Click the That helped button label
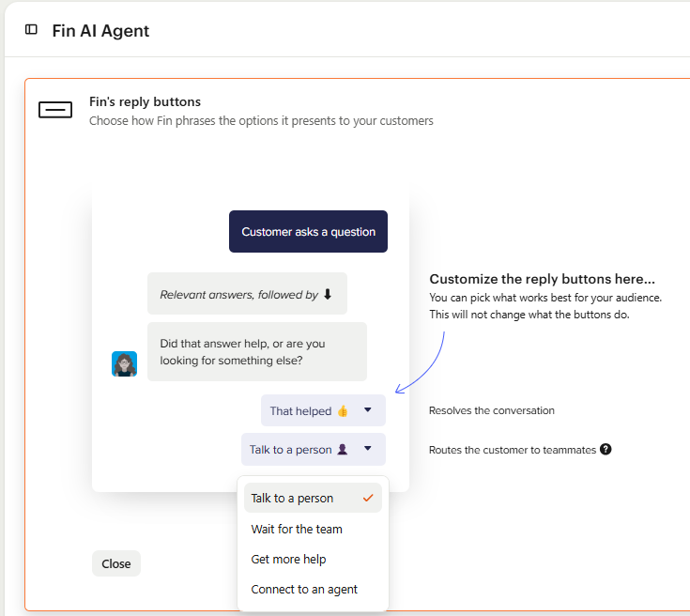Image resolution: width=690 pixels, height=616 pixels. click(x=300, y=410)
